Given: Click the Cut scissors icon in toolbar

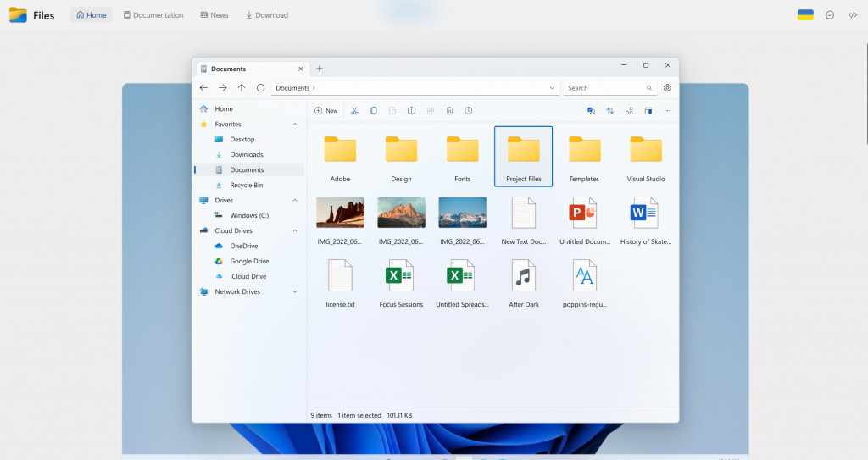Looking at the screenshot, I should 354,111.
